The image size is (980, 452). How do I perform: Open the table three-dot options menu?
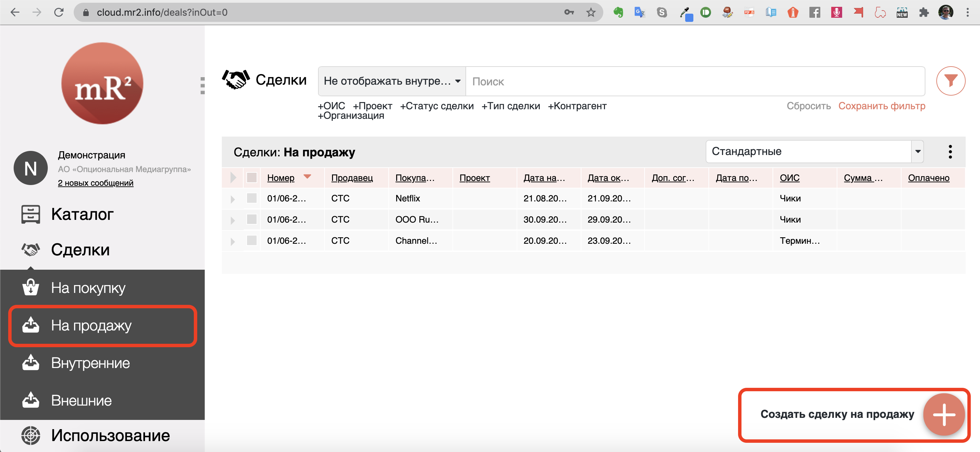point(950,152)
